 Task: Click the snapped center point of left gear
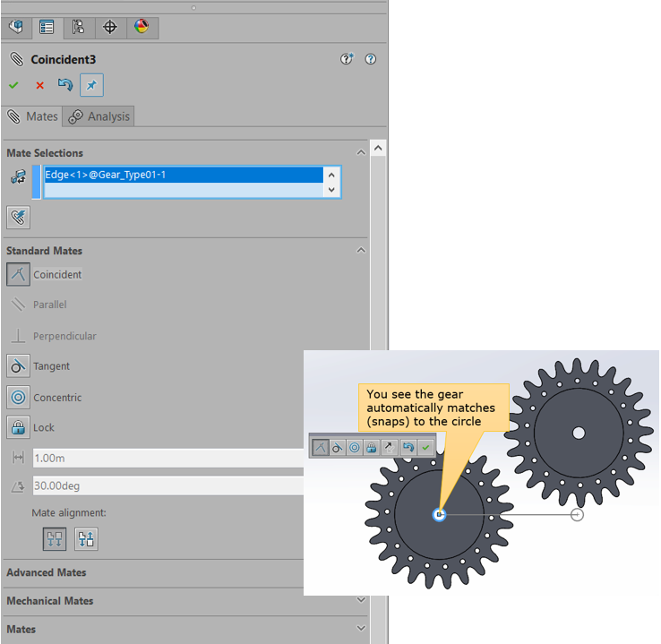(x=439, y=515)
